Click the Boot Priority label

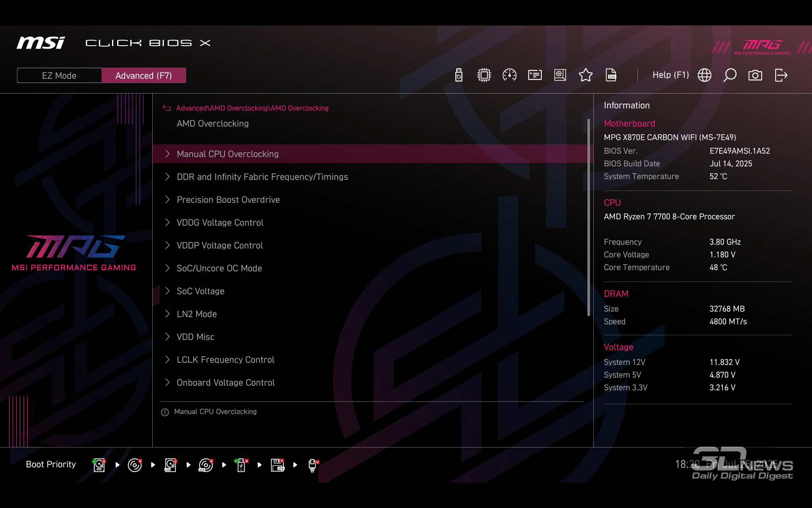click(51, 464)
